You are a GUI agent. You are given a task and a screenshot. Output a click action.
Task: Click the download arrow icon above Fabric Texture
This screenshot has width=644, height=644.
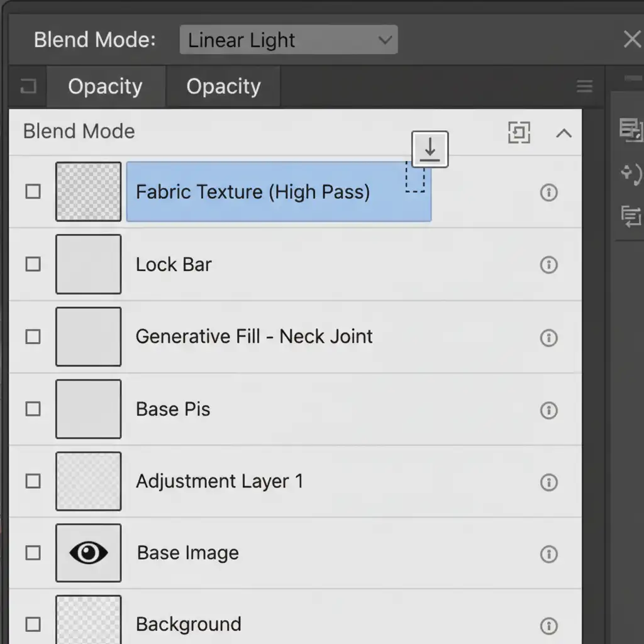pyautogui.click(x=430, y=150)
